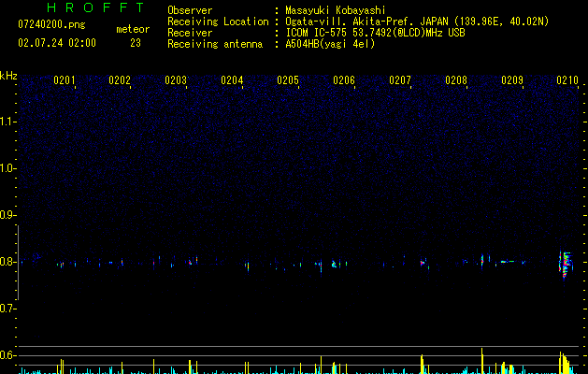Click the 0202 time marker

pos(120,80)
